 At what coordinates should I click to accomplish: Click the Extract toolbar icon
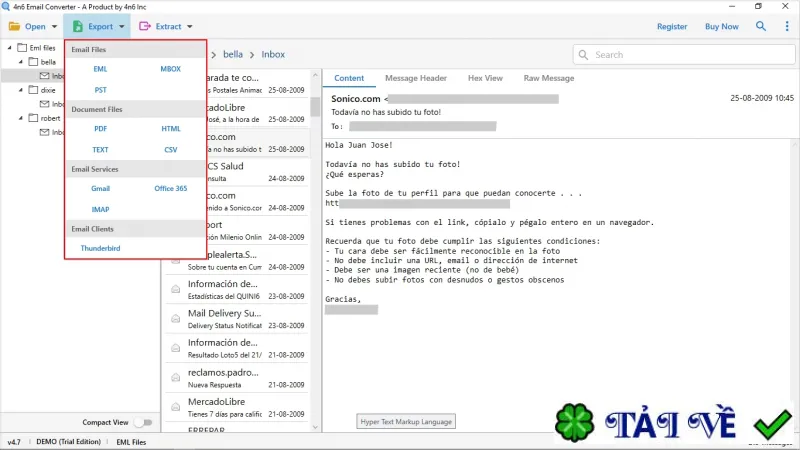coord(145,26)
